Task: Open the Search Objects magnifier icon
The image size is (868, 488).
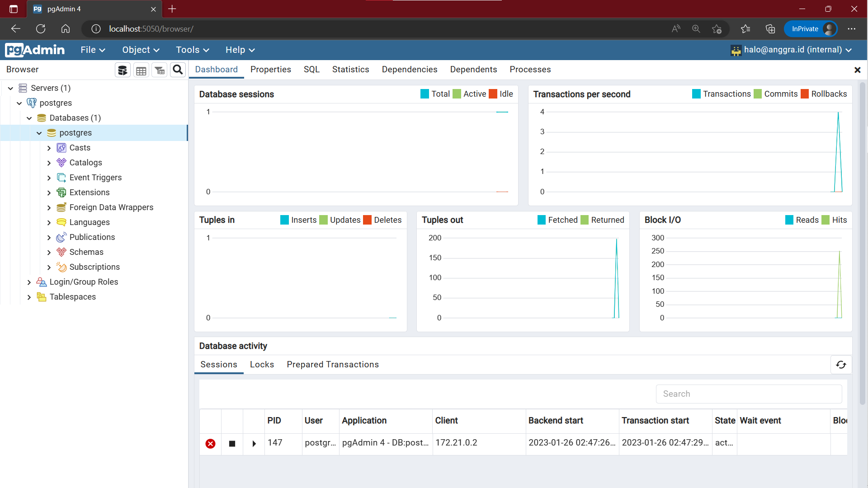Action: coord(178,70)
